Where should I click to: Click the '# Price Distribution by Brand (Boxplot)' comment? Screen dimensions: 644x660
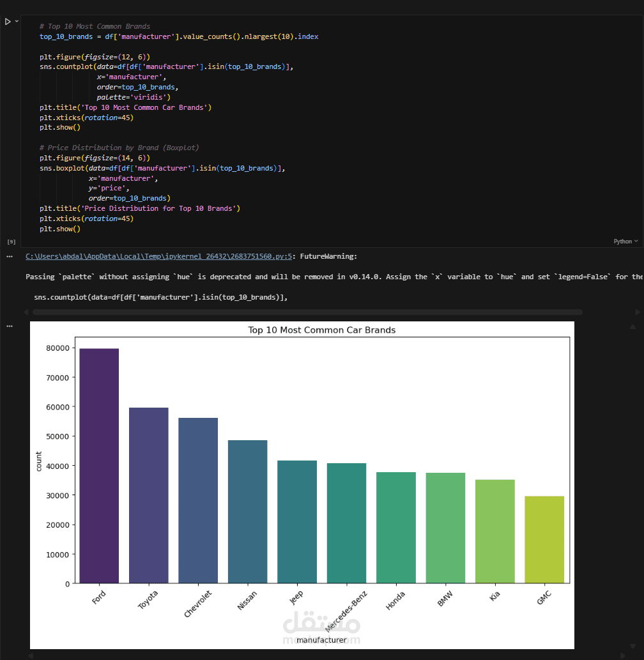tap(119, 148)
